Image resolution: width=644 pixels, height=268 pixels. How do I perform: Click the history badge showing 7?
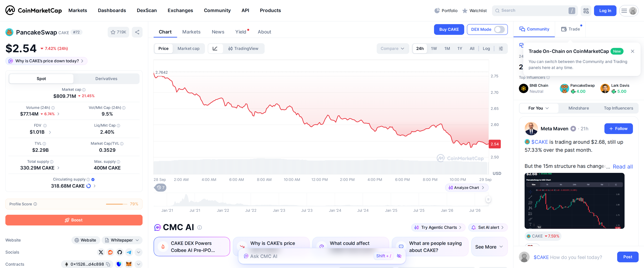coord(160,188)
